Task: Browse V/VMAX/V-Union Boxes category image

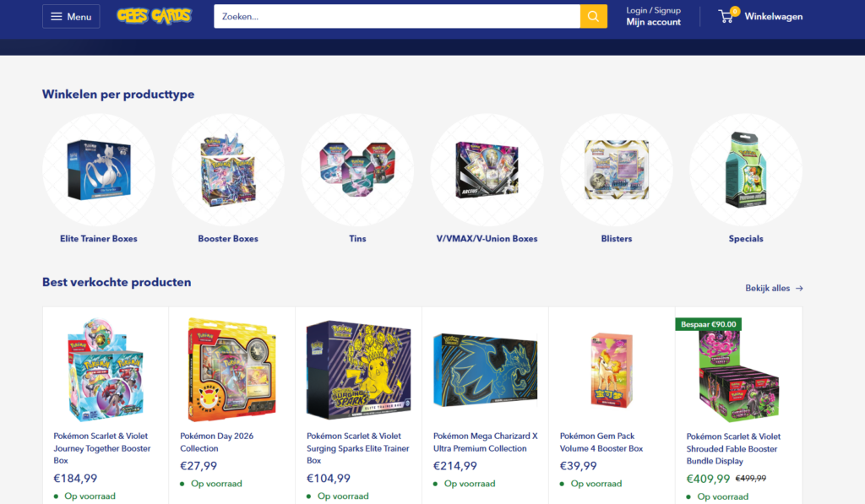Action: pos(487,170)
